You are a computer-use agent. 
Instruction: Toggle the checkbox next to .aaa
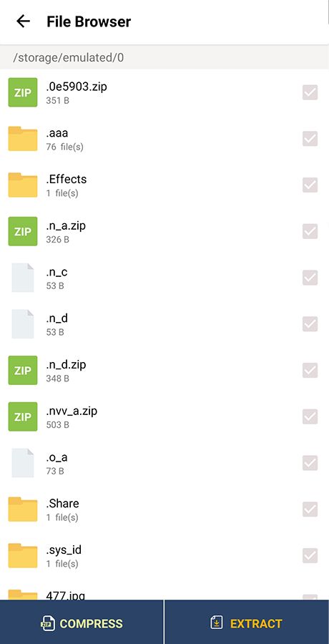click(x=310, y=139)
